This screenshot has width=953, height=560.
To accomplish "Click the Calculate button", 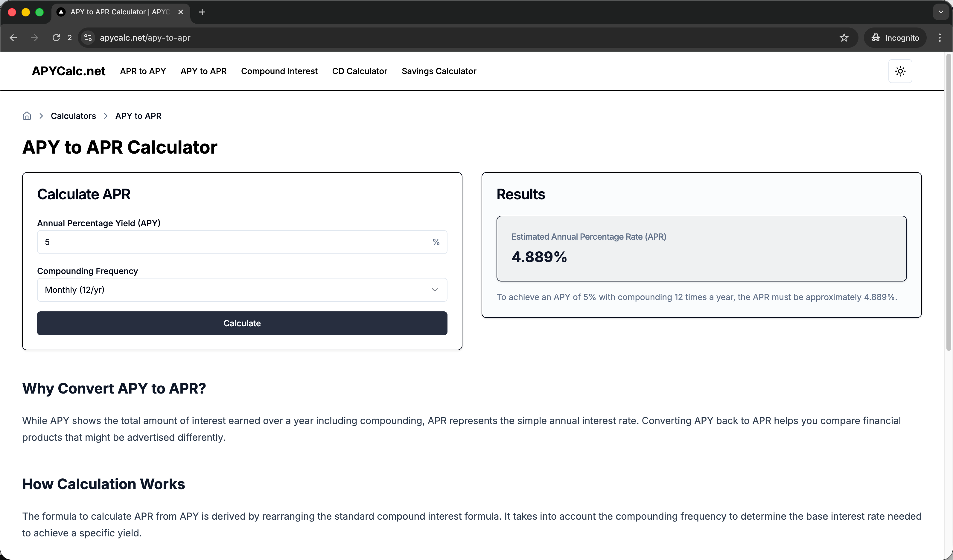I will pyautogui.click(x=242, y=323).
